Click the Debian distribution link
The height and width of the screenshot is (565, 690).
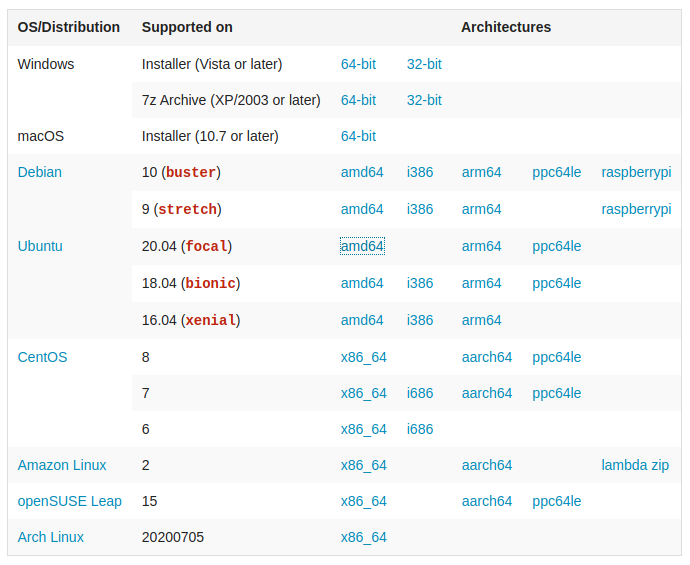tap(40, 172)
